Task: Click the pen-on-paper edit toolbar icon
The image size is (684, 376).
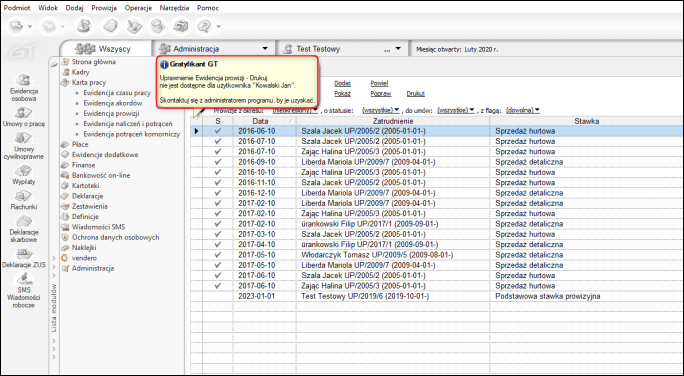Action: [x=134, y=27]
